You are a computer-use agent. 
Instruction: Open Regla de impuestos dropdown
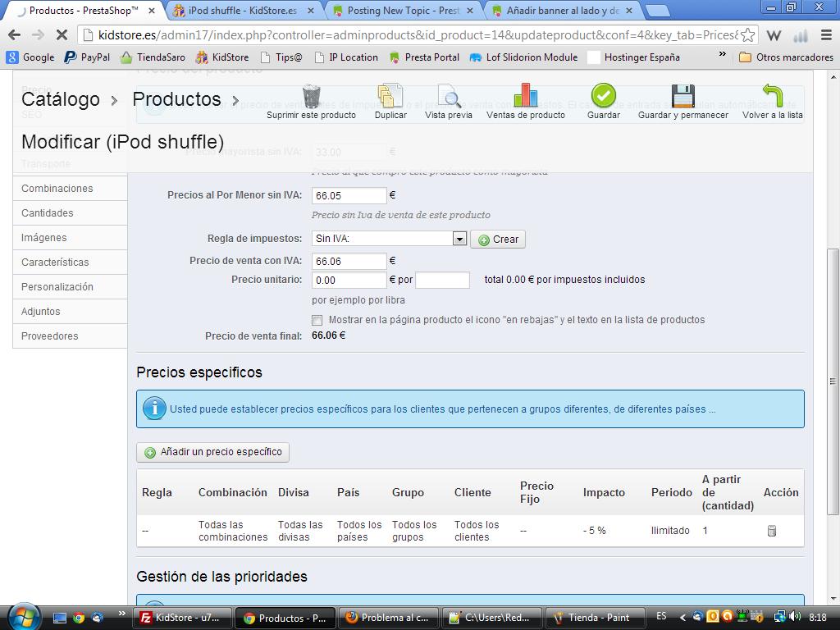389,239
